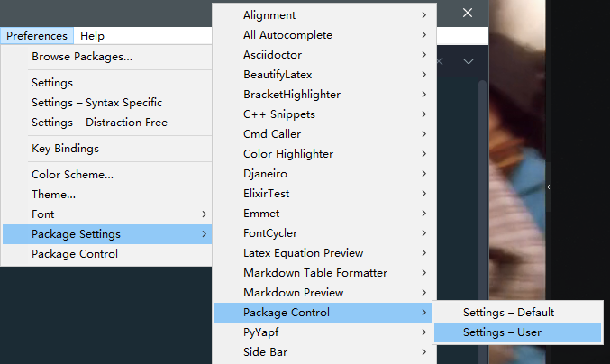The image size is (610, 364).
Task: Click Browse Packages menu entry
Action: [x=82, y=56]
